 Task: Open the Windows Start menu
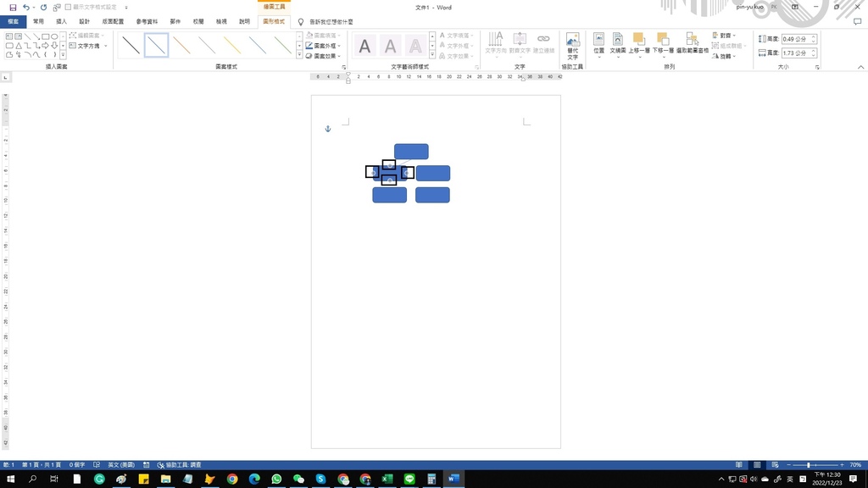click(10, 479)
